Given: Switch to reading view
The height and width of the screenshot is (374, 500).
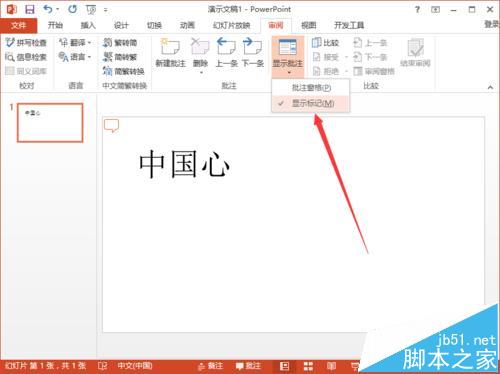Looking at the screenshot, I should point(331,366).
